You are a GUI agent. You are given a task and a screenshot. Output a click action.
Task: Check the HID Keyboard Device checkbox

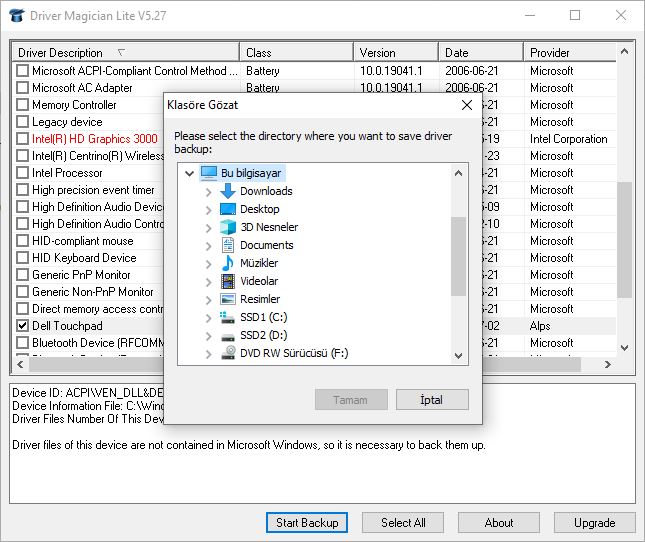click(x=22, y=258)
